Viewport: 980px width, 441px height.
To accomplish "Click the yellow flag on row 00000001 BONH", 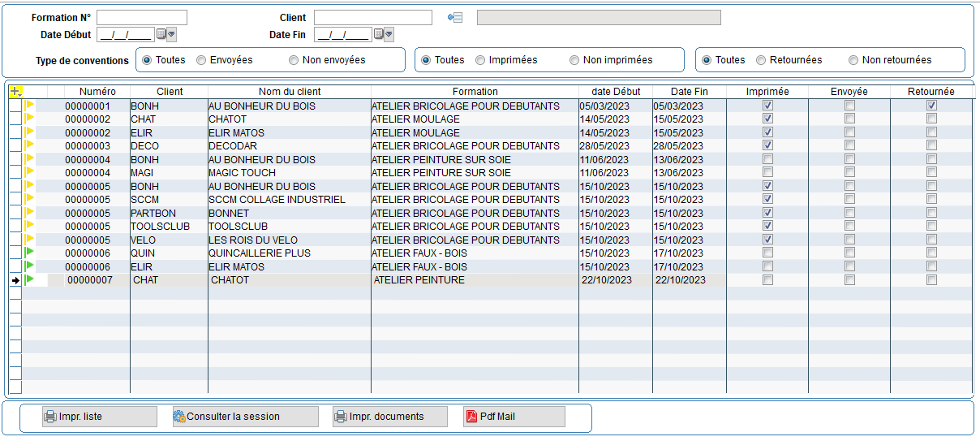I will 30,106.
